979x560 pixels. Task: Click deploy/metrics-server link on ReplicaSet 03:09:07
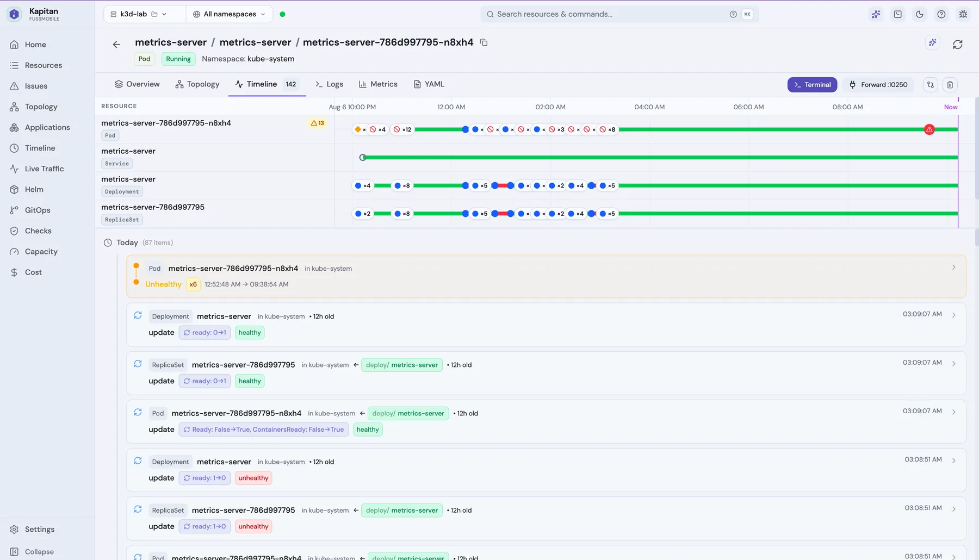(x=401, y=365)
